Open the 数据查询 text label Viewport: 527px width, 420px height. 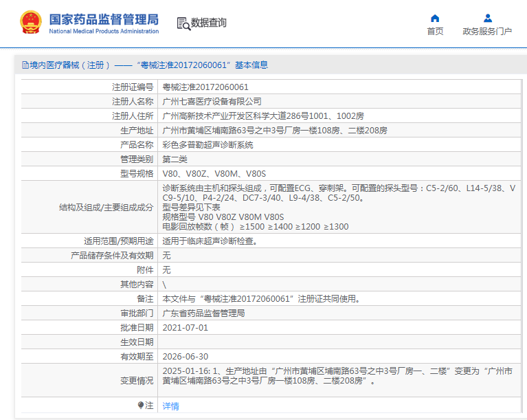[209, 23]
